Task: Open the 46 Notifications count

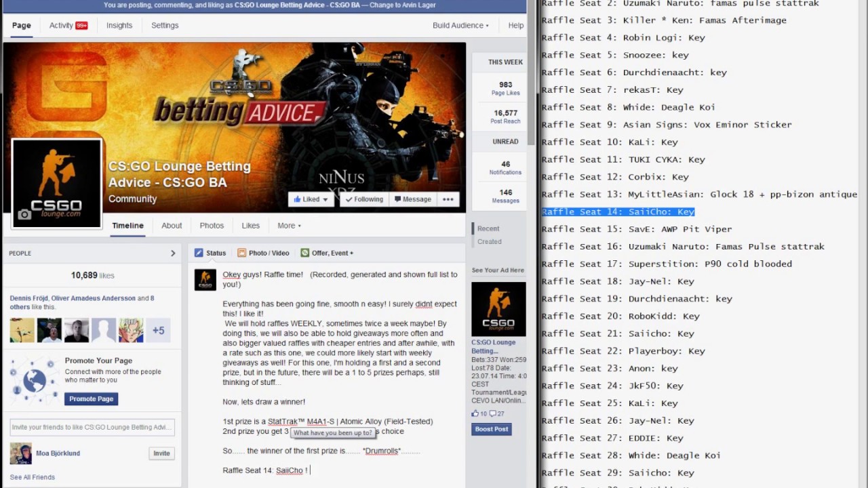Action: tap(505, 167)
